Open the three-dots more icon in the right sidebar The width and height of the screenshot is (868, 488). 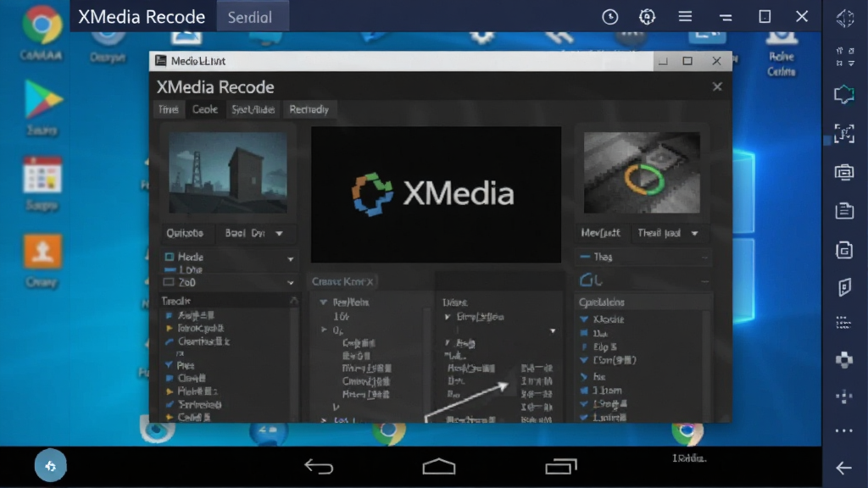coord(844,431)
